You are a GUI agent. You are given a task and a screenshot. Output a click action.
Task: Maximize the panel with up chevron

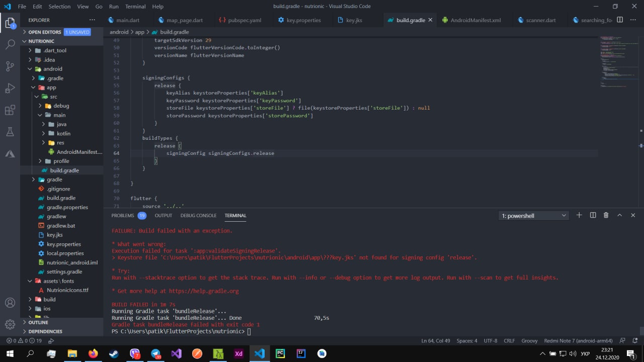click(620, 215)
